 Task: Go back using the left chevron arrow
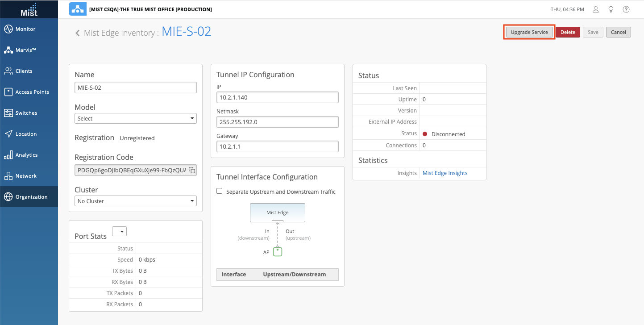[78, 33]
